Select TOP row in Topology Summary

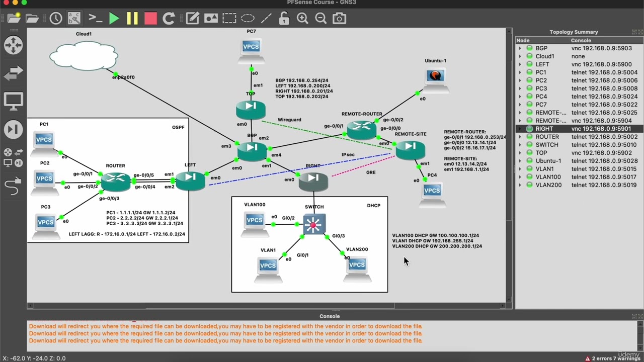pos(579,153)
